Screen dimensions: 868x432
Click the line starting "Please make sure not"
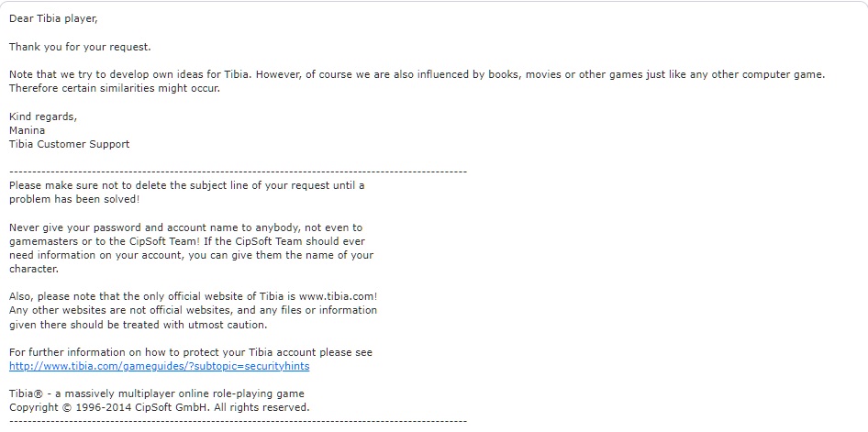(186, 185)
